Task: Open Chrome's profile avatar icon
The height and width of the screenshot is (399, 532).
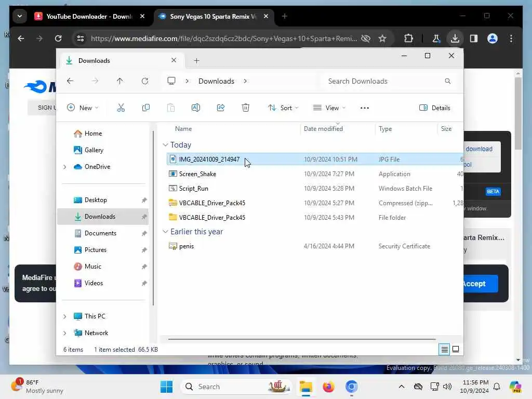Action: (493, 38)
